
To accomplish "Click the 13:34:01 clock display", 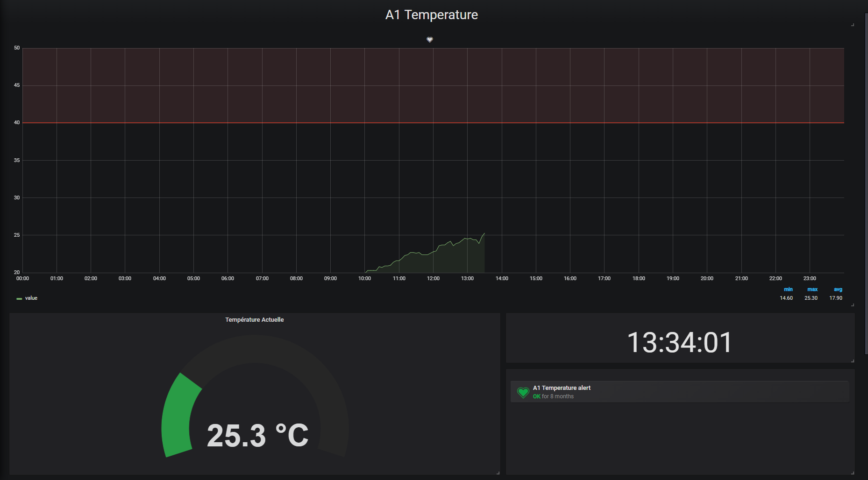I will click(680, 342).
